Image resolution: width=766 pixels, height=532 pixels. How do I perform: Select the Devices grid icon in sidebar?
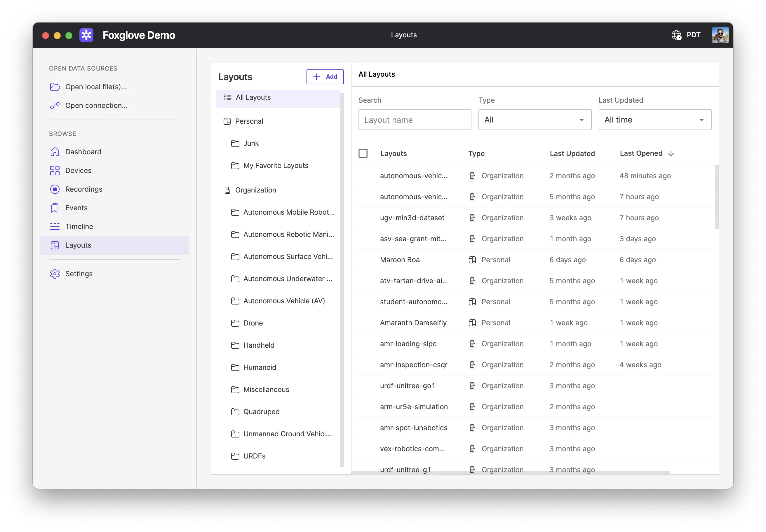[55, 170]
